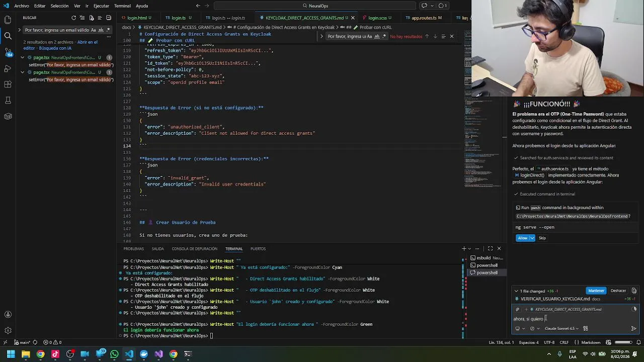
Task: Refresh search results in BUSCAR panel
Action: coord(74,18)
